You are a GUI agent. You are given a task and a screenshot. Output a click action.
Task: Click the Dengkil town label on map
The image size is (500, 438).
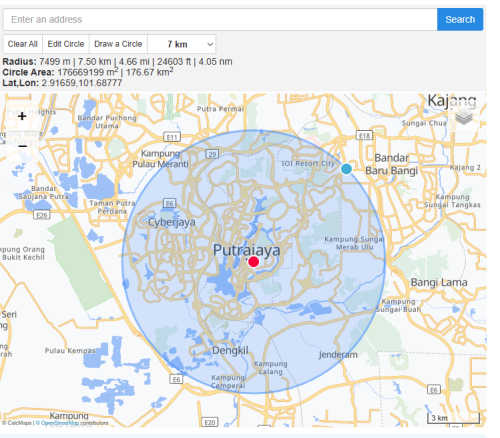click(x=230, y=350)
